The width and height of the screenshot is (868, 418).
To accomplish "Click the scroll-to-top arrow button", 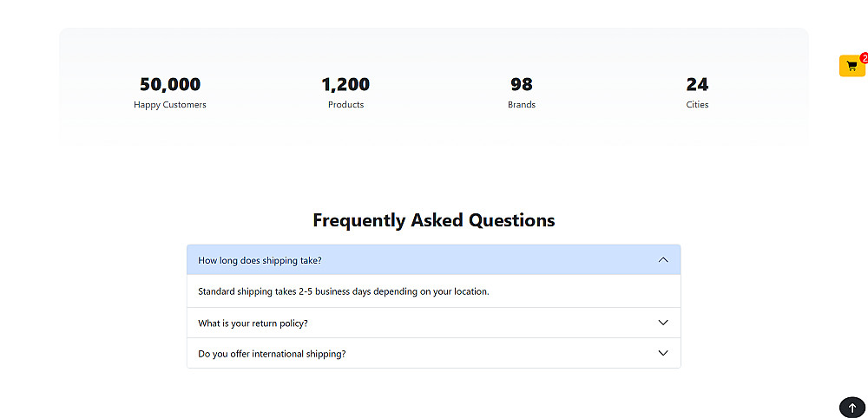I will point(852,408).
